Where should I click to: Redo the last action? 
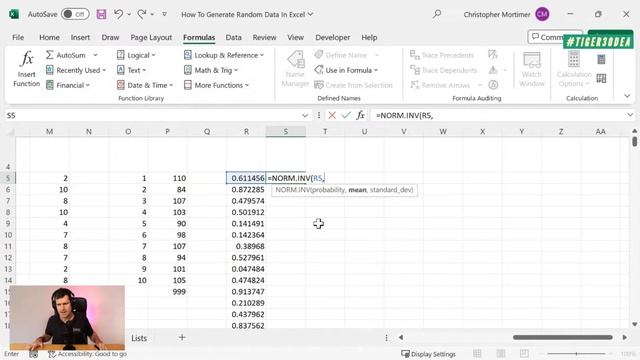[x=142, y=14]
